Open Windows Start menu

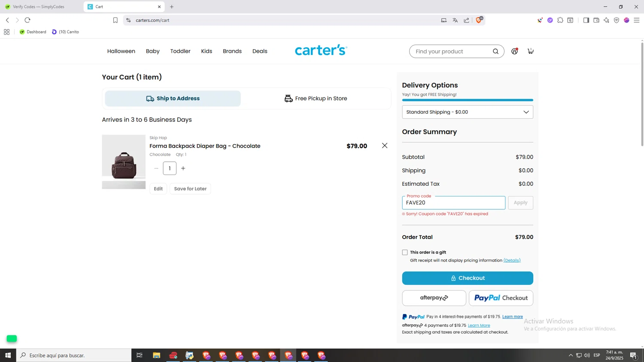tap(8, 355)
